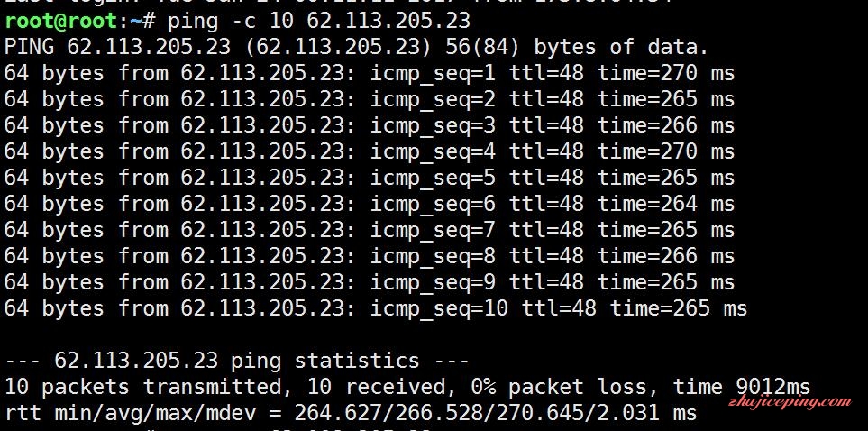Click the icmp_seq=2 reply line

[x=370, y=100]
